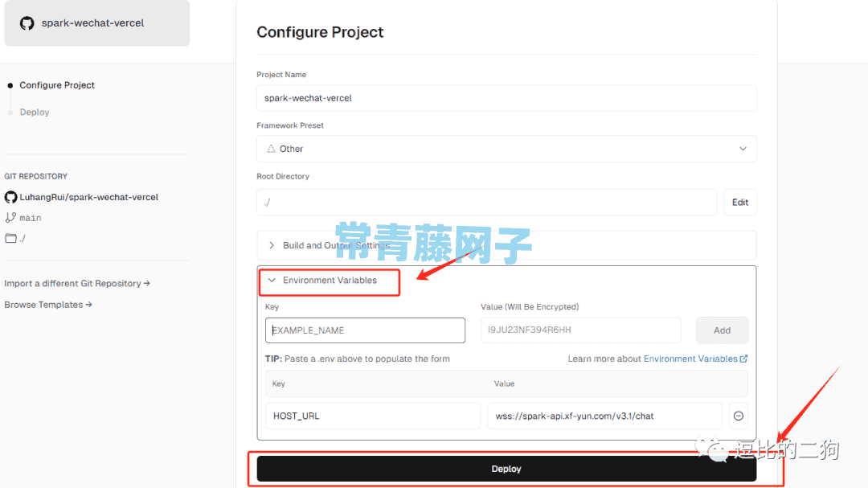The width and height of the screenshot is (868, 488).
Task: Click the wss://spark-api.xf-yun.com/v3.1/chat value field
Action: coord(604,416)
